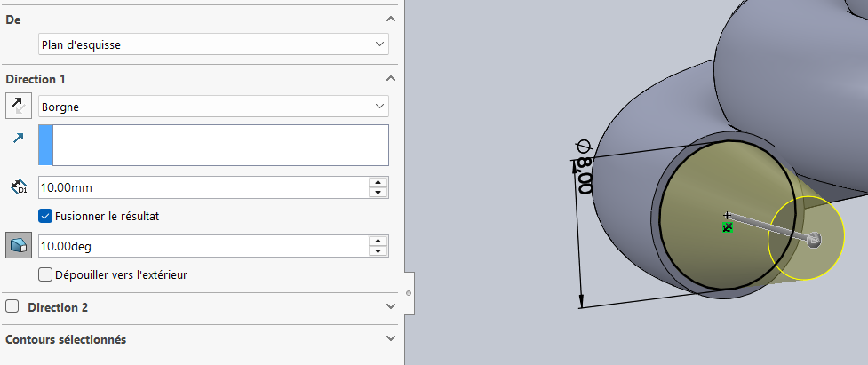Click the panel splitter handle
868x365 pixels.
[x=408, y=292]
